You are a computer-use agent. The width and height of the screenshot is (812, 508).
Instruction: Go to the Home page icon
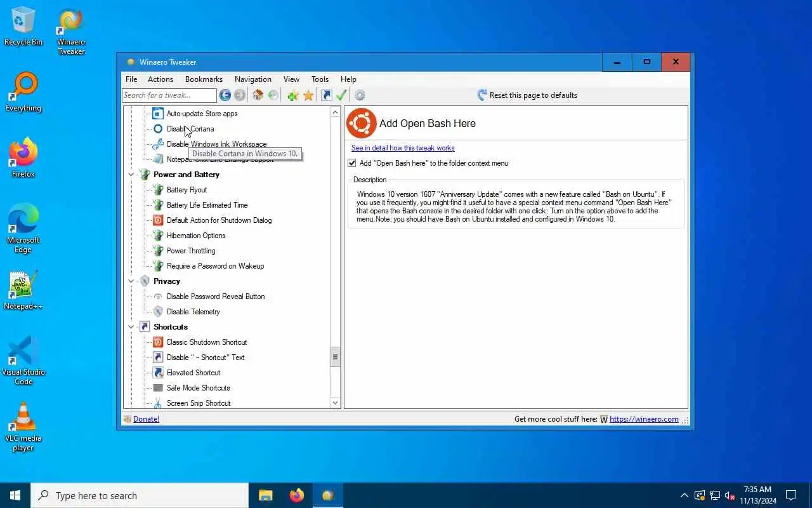click(258, 95)
